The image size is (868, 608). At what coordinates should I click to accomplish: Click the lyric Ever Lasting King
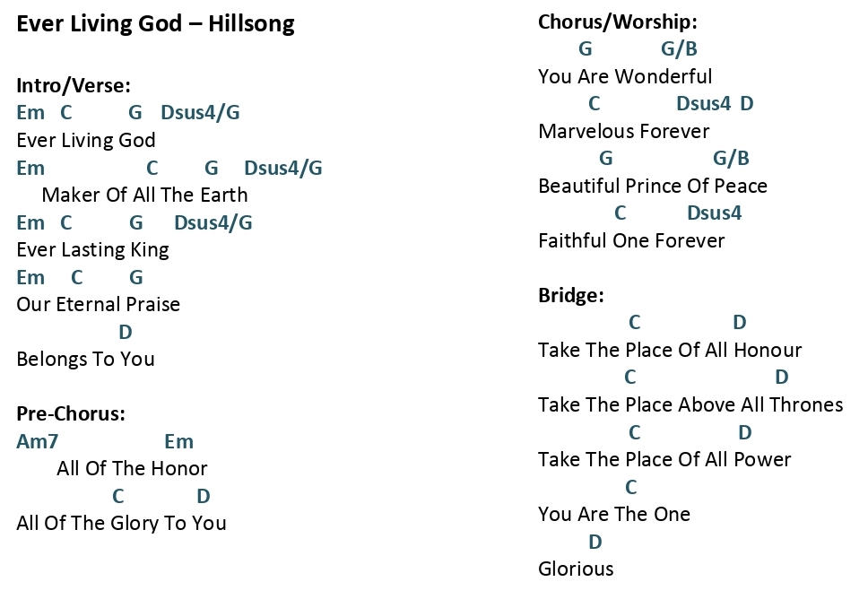pos(92,249)
